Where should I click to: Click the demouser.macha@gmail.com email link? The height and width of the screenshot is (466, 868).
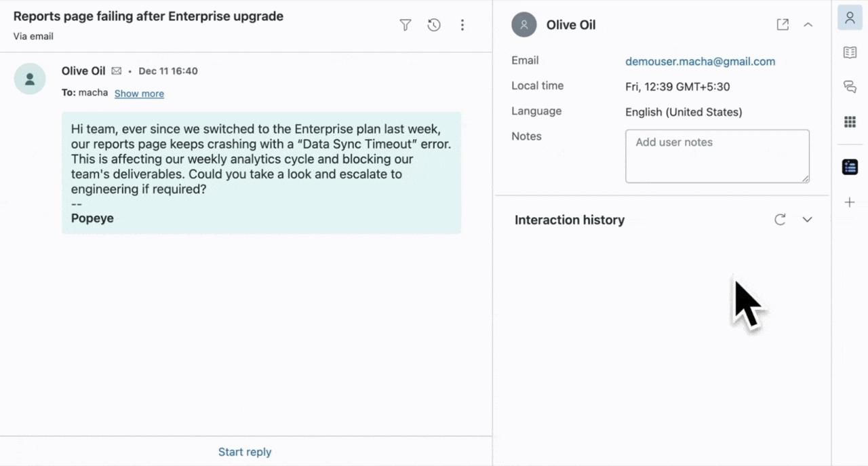coord(700,62)
